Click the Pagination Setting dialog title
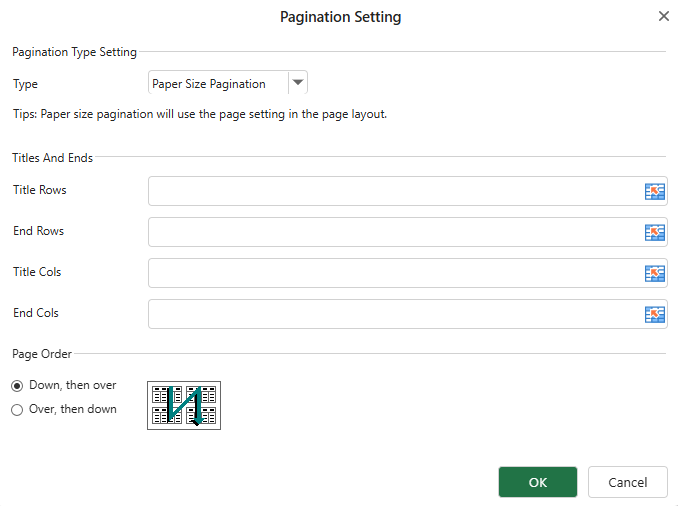 340,17
